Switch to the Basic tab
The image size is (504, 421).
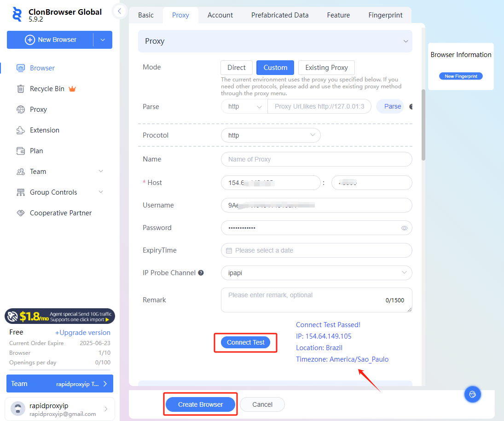coord(146,15)
